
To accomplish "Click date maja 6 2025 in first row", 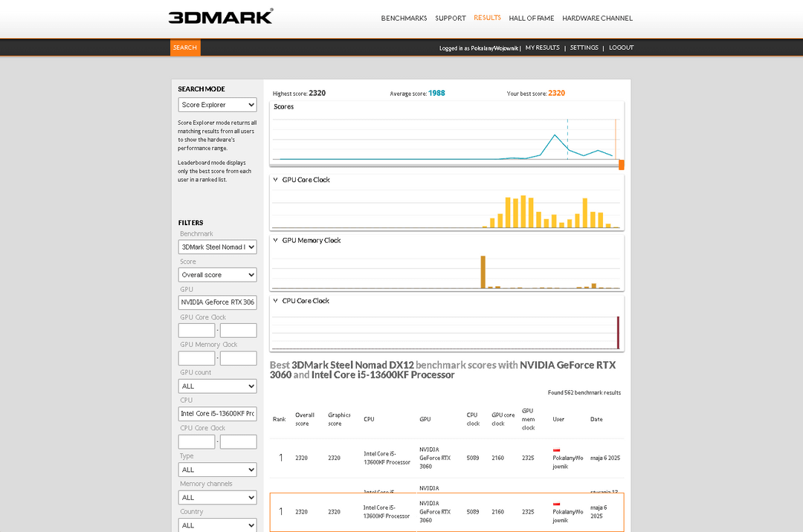I will point(604,458).
